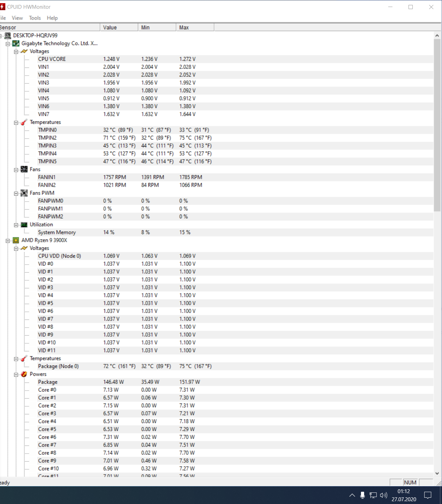Click the Temperatures thermometer icon under Gigabyte

pyautogui.click(x=24, y=122)
